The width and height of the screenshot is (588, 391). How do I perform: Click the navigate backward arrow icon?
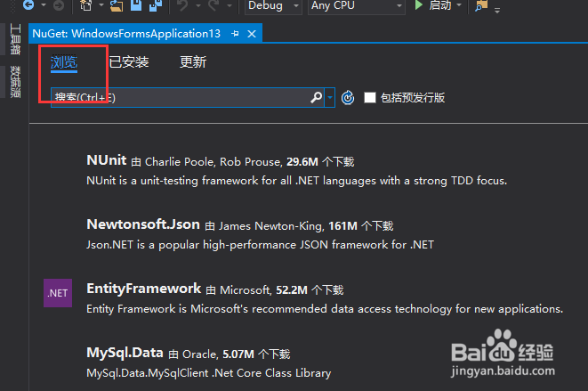28,4
